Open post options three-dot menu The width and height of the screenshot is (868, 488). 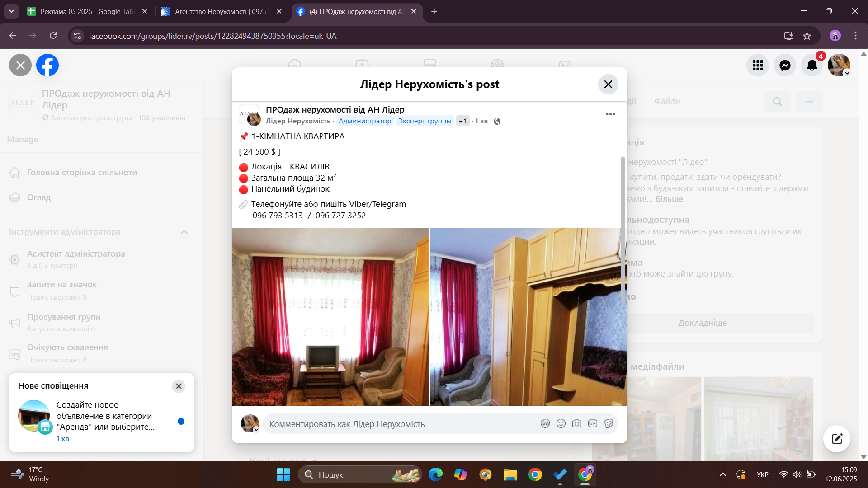click(610, 114)
